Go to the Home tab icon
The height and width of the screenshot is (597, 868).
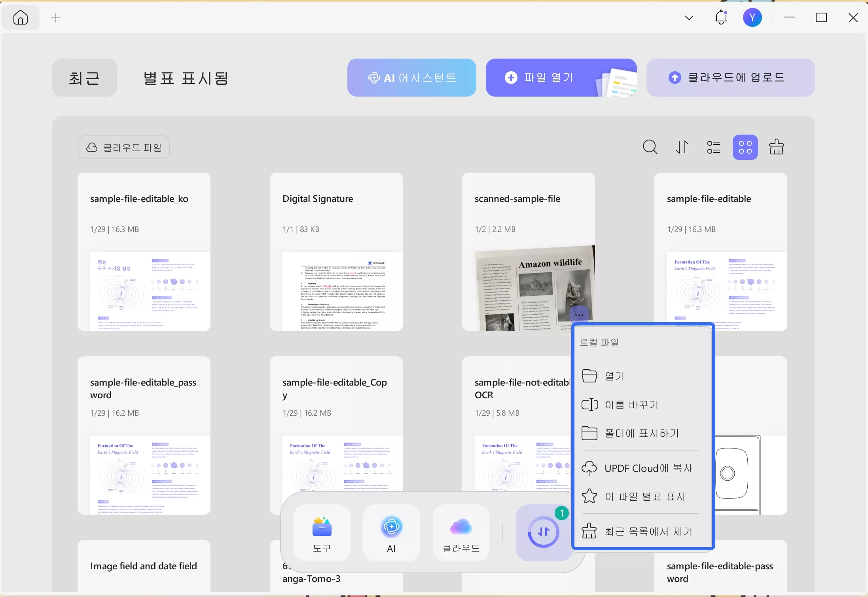coord(21,17)
